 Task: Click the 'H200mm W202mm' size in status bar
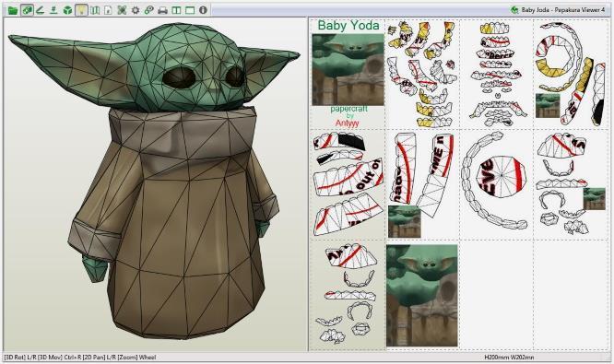[509, 357]
